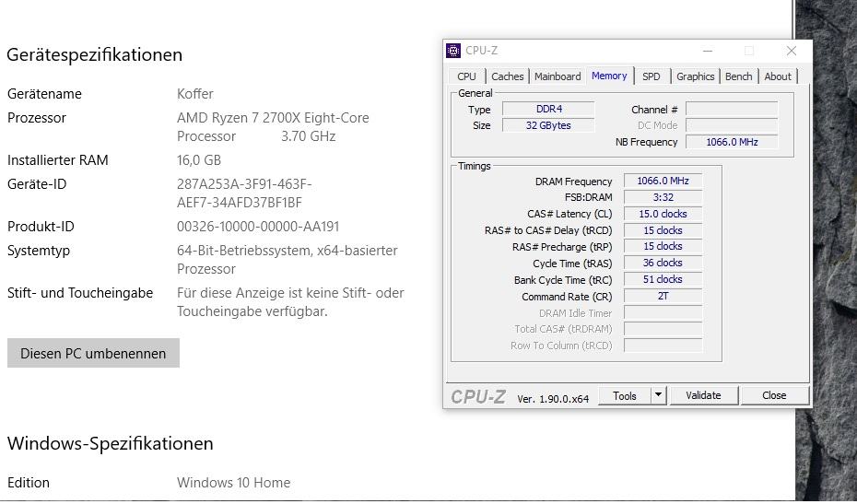Click the CPU-Z app icon in title bar
This screenshot has height=504, width=857.
[x=453, y=51]
